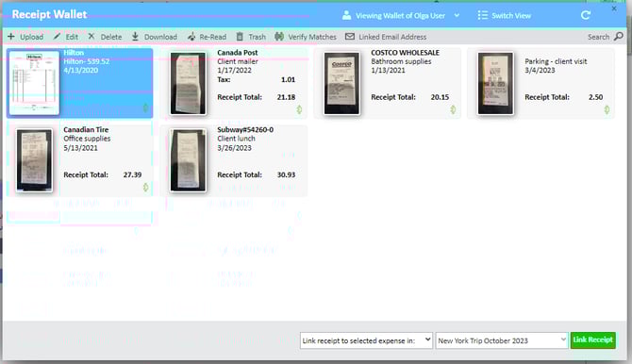Click the Re-Read icon

coord(191,37)
